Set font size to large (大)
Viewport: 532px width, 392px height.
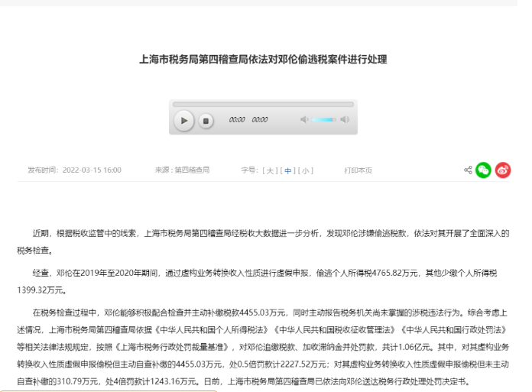(x=271, y=170)
